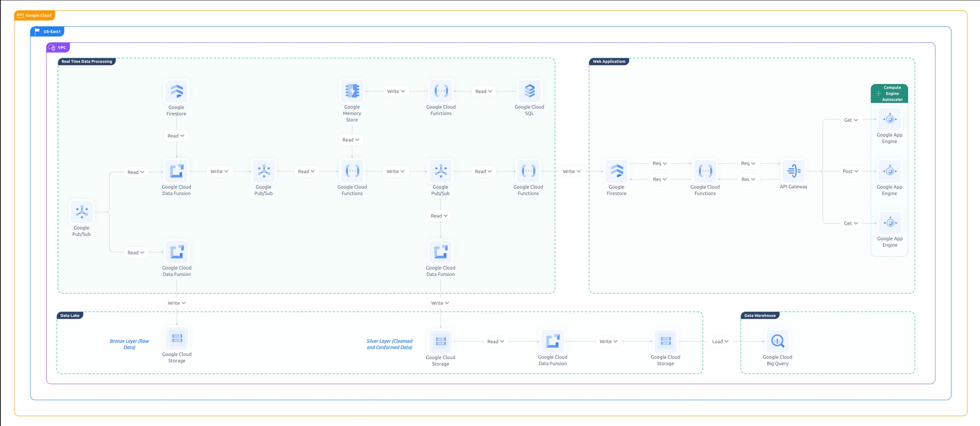Select the Google Cloud SQL icon
980x426 pixels.
click(529, 91)
